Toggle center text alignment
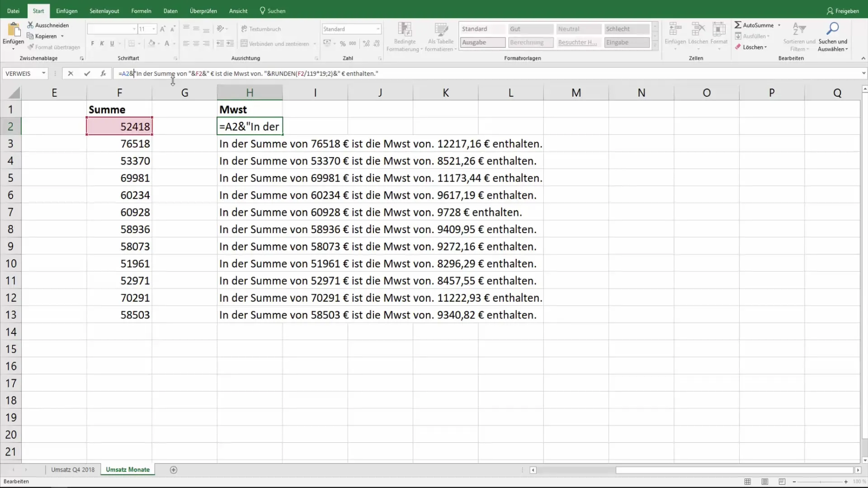 (x=196, y=44)
